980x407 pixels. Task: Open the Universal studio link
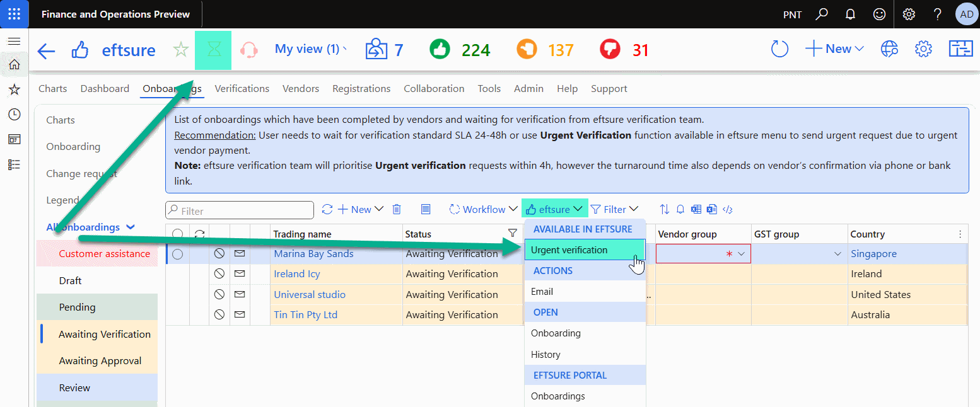tap(310, 295)
